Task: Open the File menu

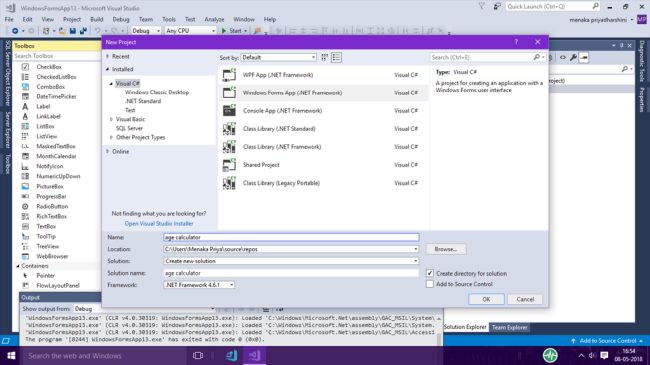Action: click(9, 19)
